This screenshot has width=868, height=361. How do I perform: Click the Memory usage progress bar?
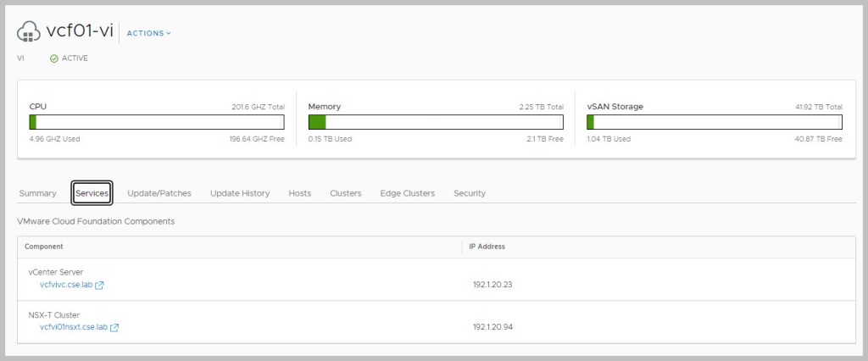[436, 122]
